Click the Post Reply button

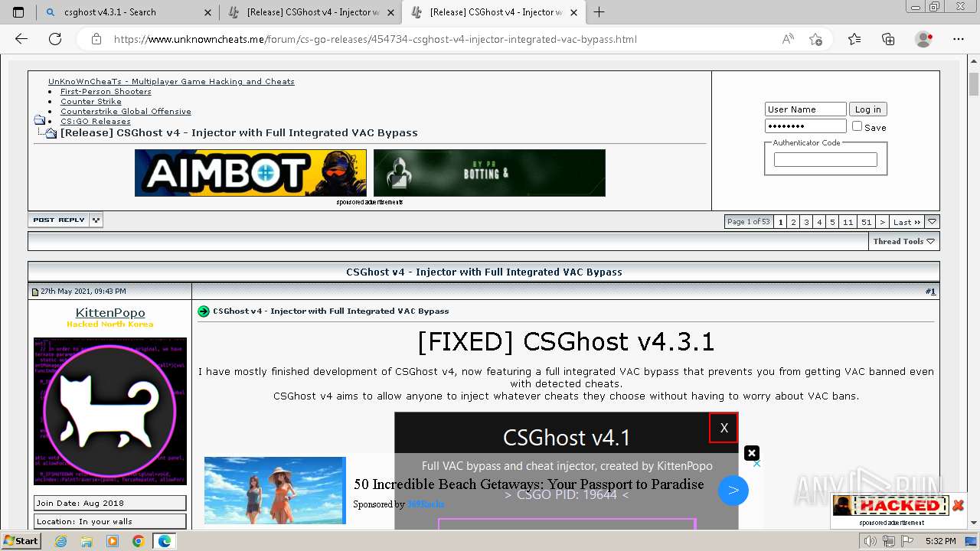(59, 220)
